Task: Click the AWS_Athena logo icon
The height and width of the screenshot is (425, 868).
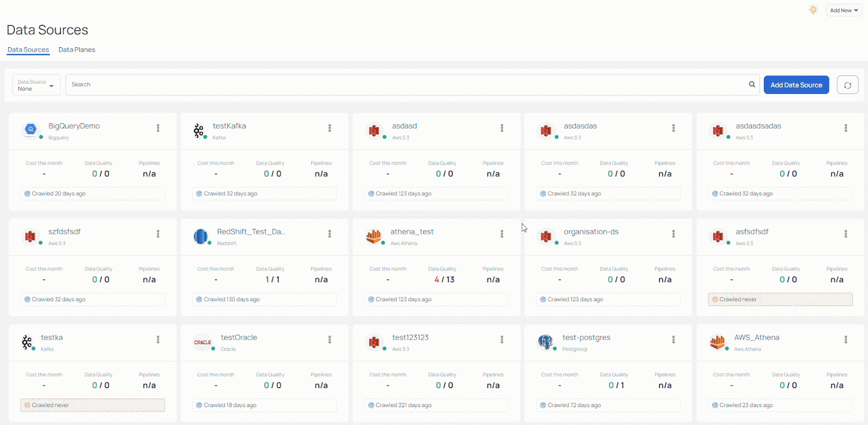Action: [718, 342]
